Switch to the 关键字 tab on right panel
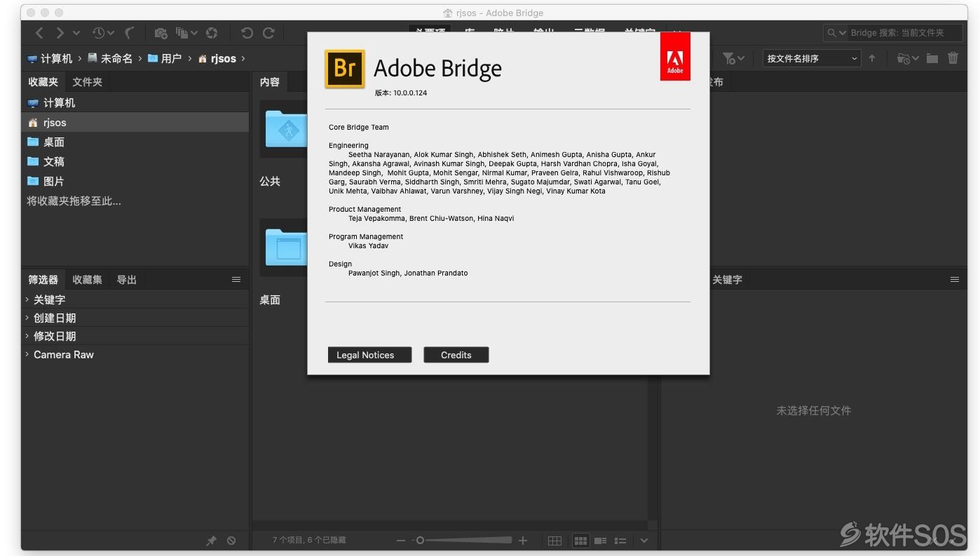The image size is (980, 556). coord(727,280)
